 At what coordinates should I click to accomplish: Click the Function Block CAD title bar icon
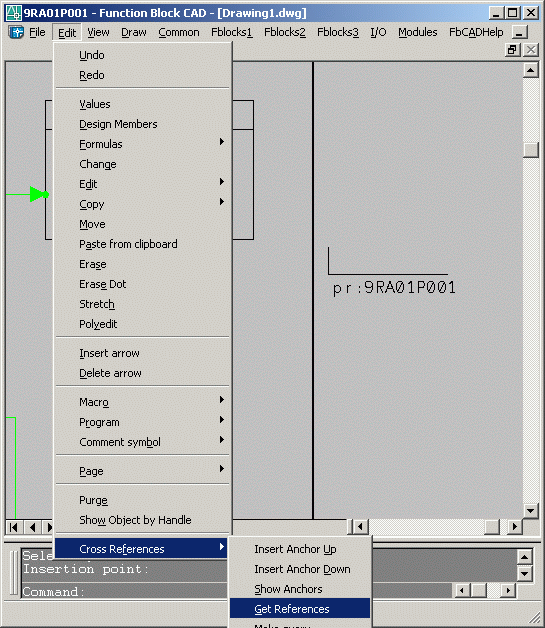13,13
